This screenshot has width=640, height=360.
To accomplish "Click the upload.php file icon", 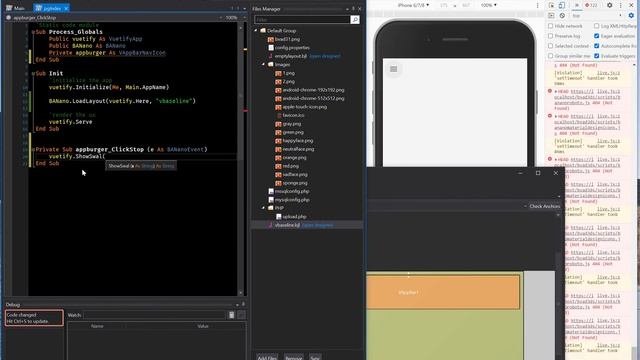I will [279, 217].
